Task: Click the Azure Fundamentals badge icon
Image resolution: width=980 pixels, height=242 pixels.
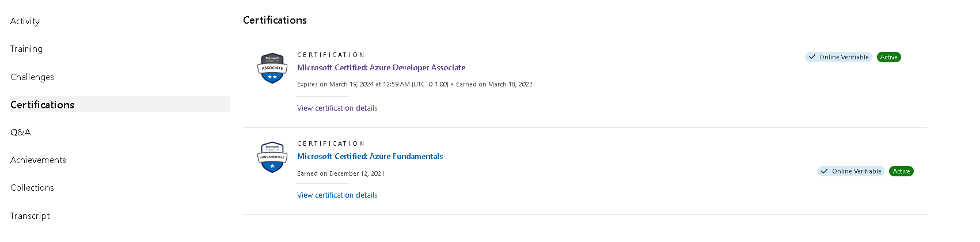Action: point(272,157)
